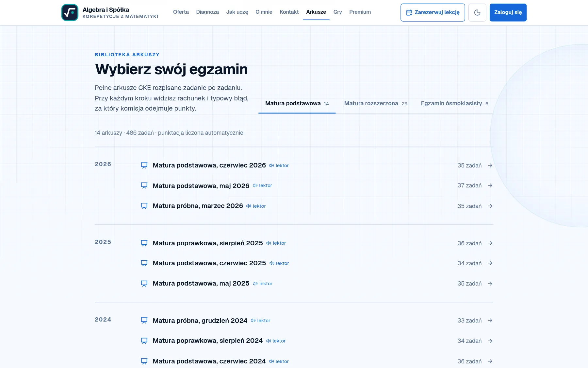Click the "Wybierz swój egzamin" heading
The height and width of the screenshot is (368, 588).
[x=171, y=69]
